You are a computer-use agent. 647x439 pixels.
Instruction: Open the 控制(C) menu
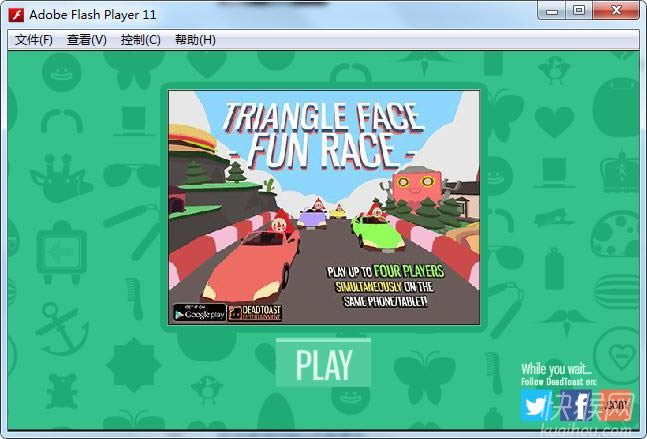tap(140, 40)
